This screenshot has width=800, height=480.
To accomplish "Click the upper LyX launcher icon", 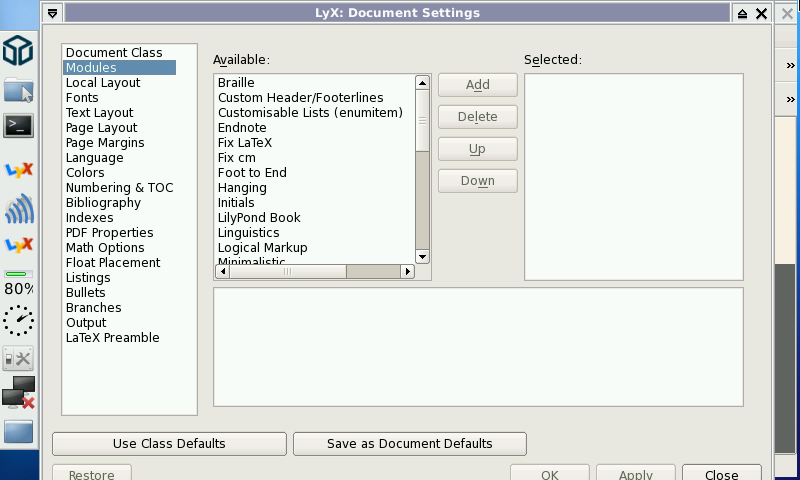I will [19, 169].
